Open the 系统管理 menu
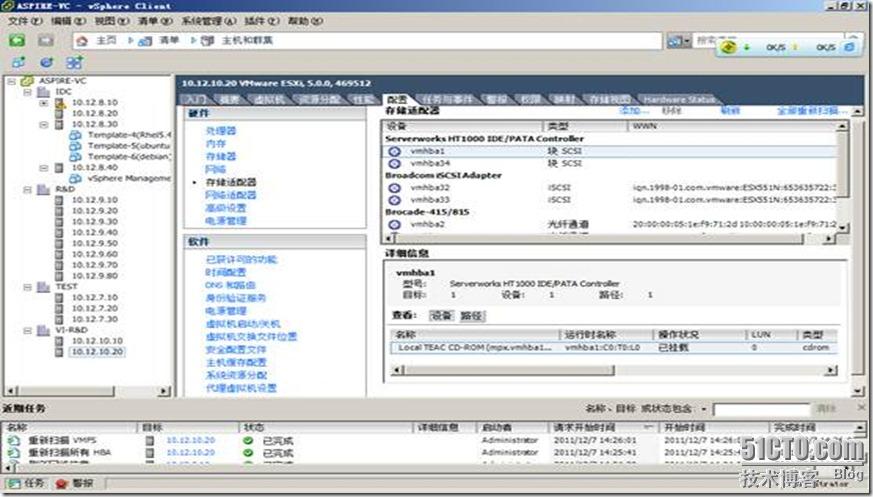This screenshot has height=497, width=873. click(x=209, y=21)
